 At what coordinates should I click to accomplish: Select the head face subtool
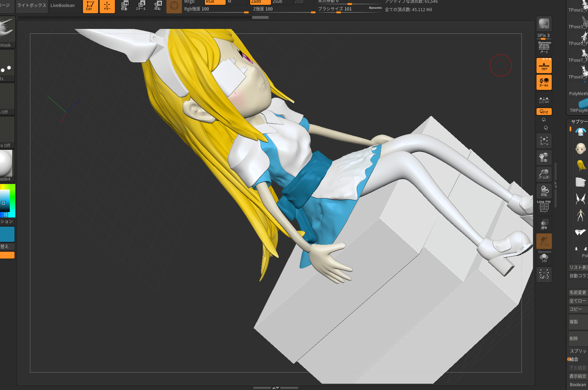pos(580,149)
